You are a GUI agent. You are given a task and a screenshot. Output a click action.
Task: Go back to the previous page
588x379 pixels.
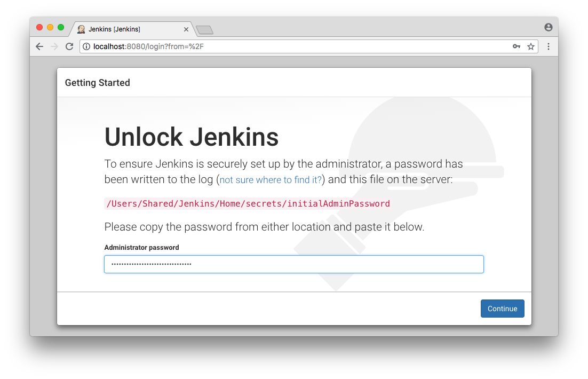click(39, 46)
